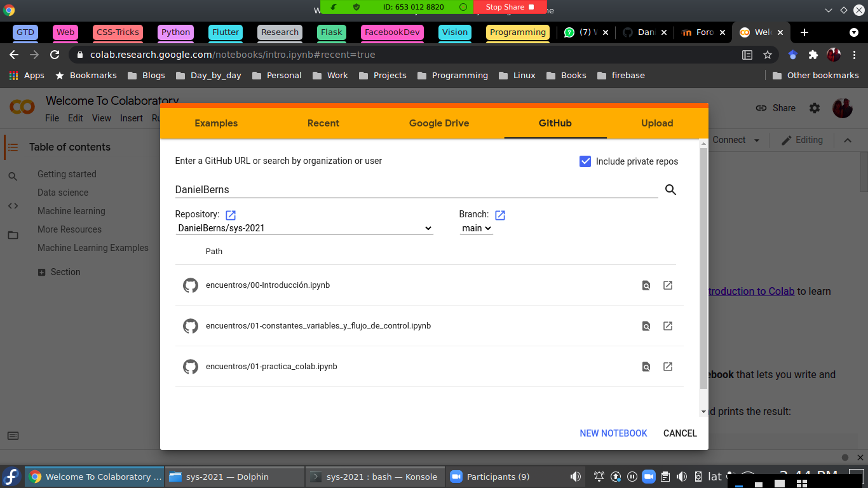This screenshot has width=868, height=488.
Task: Click the find-in-file icon for 01-constantes_variables_y_flujo_de_control.ipynb
Action: 646,326
